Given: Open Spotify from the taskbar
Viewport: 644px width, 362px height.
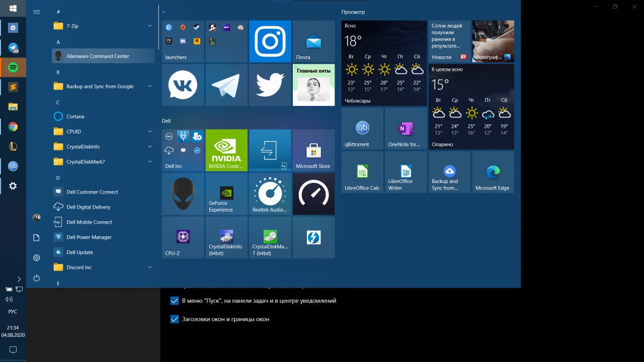Looking at the screenshot, I should [13, 67].
